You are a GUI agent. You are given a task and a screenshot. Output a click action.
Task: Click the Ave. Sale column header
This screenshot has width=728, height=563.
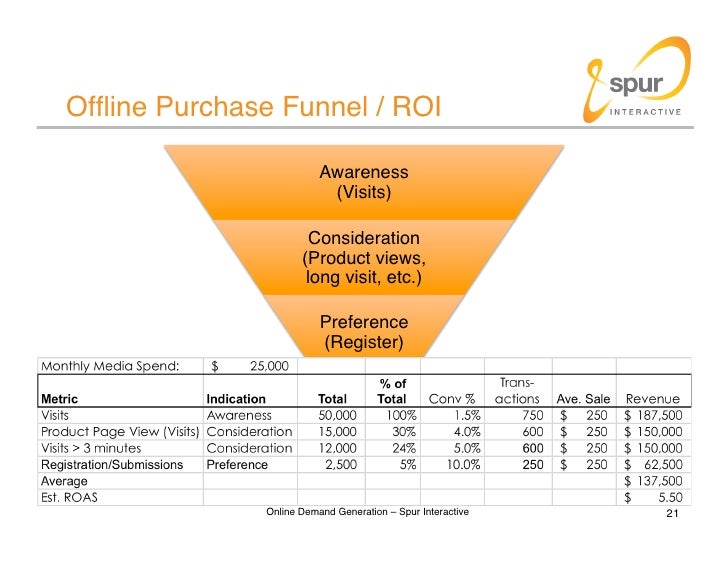(583, 399)
